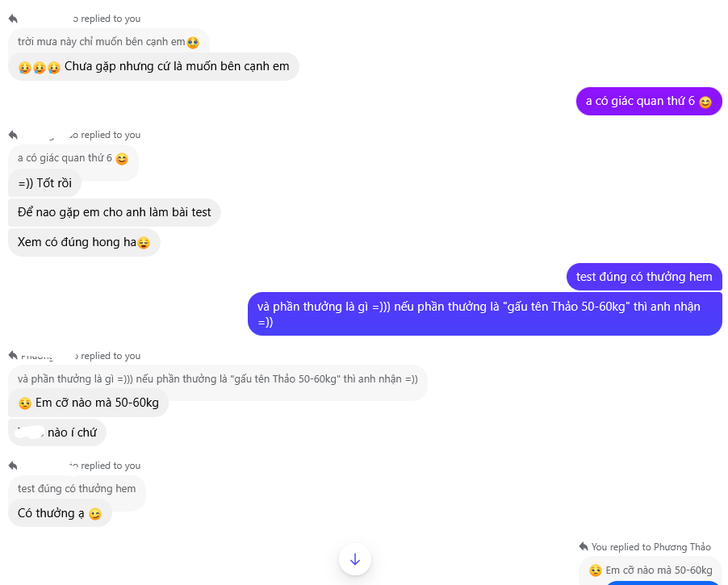Click blue sent message starting "và phần thưởng là gì"
Image resolution: width=728 pixels, height=585 pixels.
point(484,314)
